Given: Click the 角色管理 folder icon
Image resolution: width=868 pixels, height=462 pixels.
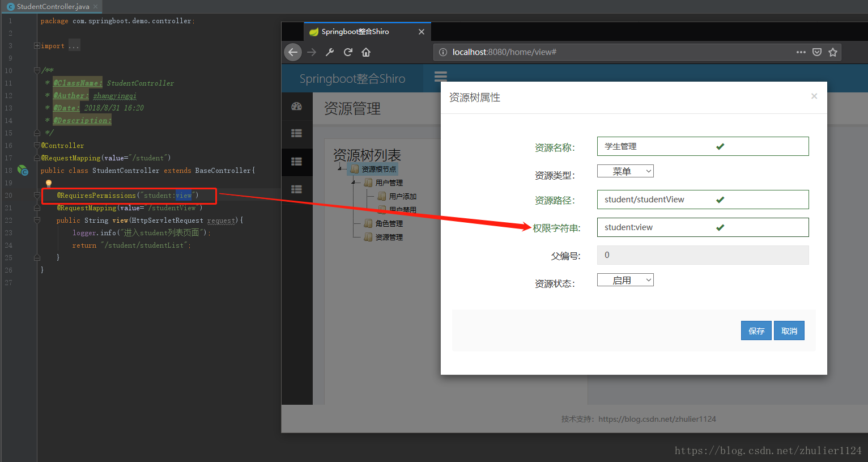Looking at the screenshot, I should click(368, 223).
